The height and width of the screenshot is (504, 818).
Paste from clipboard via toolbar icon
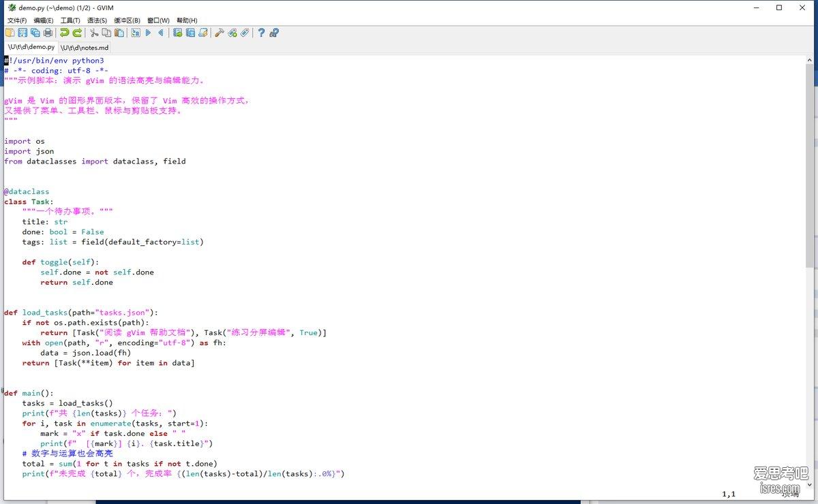[x=119, y=33]
